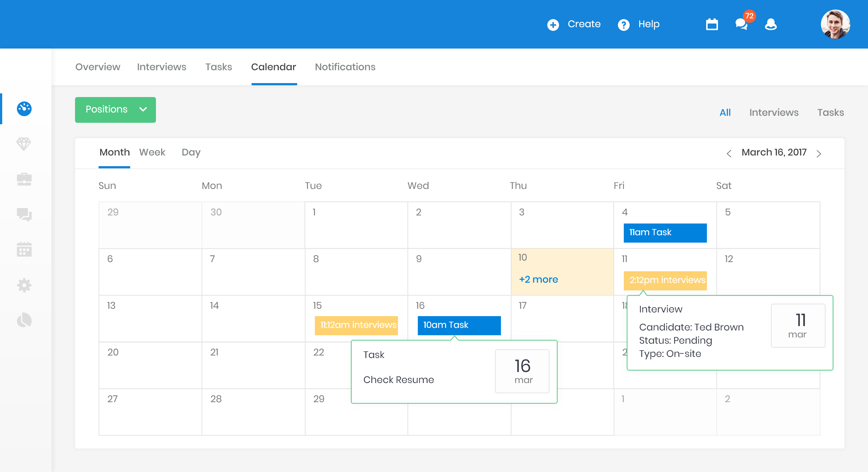Open the 10am Task event

click(459, 326)
